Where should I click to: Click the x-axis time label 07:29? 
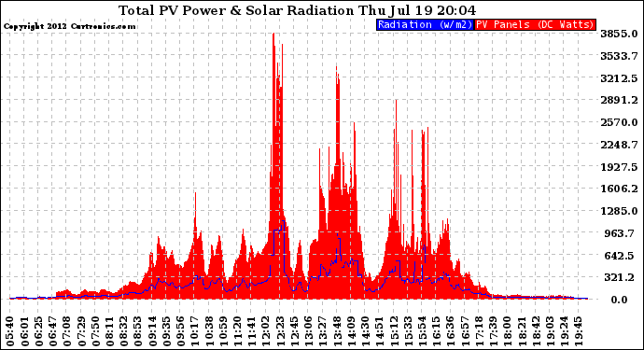pos(81,331)
